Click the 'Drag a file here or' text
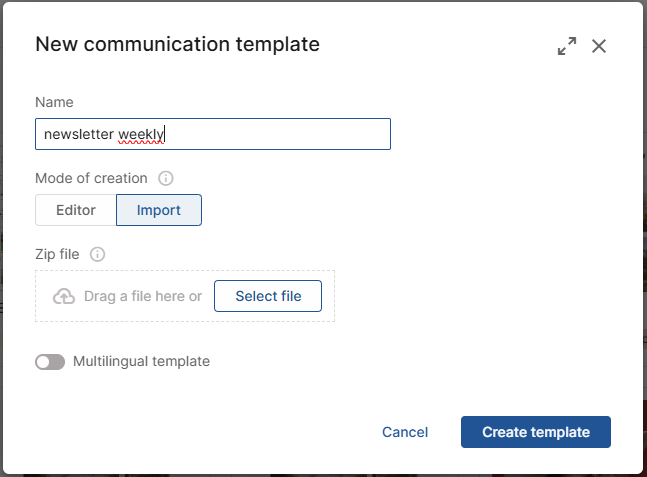The height and width of the screenshot is (477, 647). 143,296
